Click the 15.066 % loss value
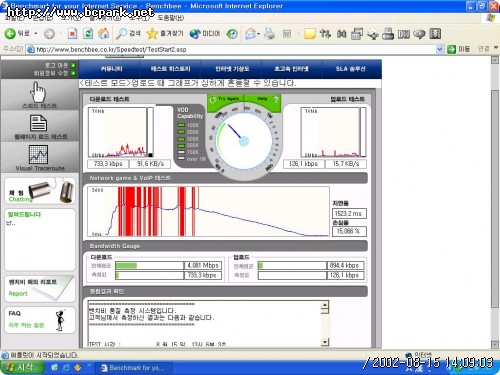The height and width of the screenshot is (375, 500). [349, 231]
